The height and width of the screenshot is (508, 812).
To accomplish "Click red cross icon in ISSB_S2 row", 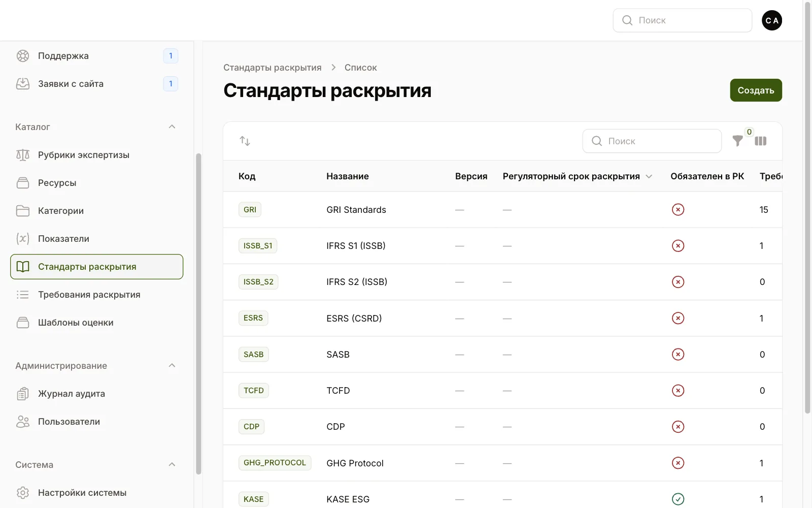I will pyautogui.click(x=678, y=282).
